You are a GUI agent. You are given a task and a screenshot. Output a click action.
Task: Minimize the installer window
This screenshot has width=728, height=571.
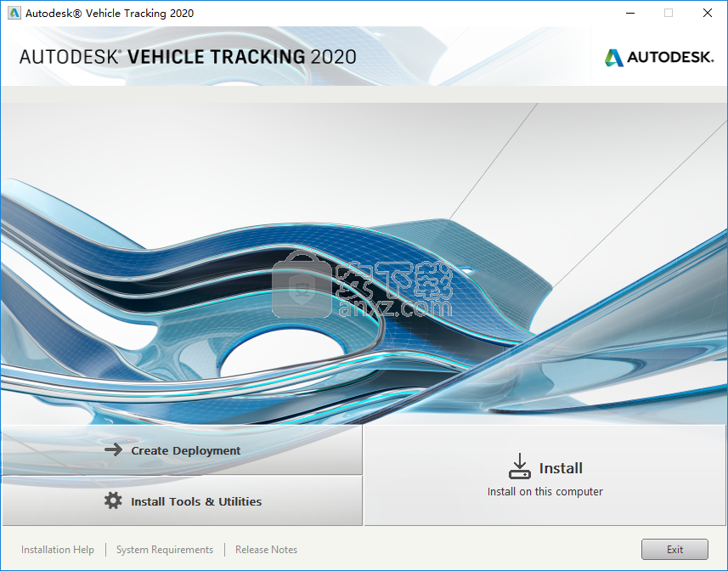(x=630, y=13)
